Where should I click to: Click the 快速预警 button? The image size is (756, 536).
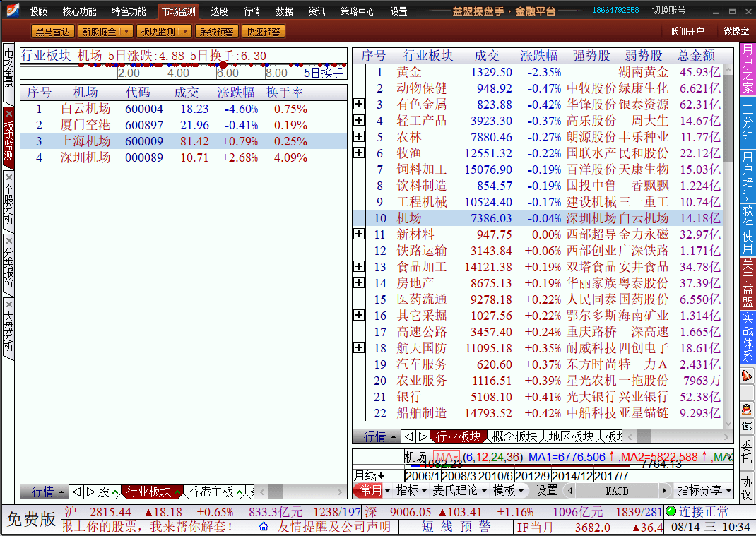[263, 31]
